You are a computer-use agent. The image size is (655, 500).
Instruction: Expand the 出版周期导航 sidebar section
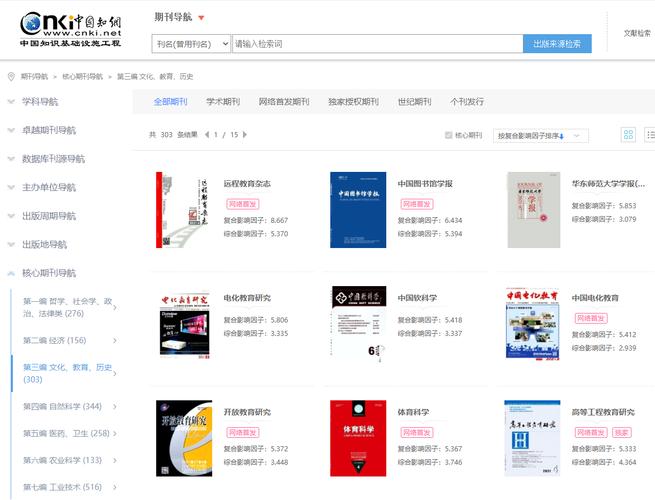49,216
